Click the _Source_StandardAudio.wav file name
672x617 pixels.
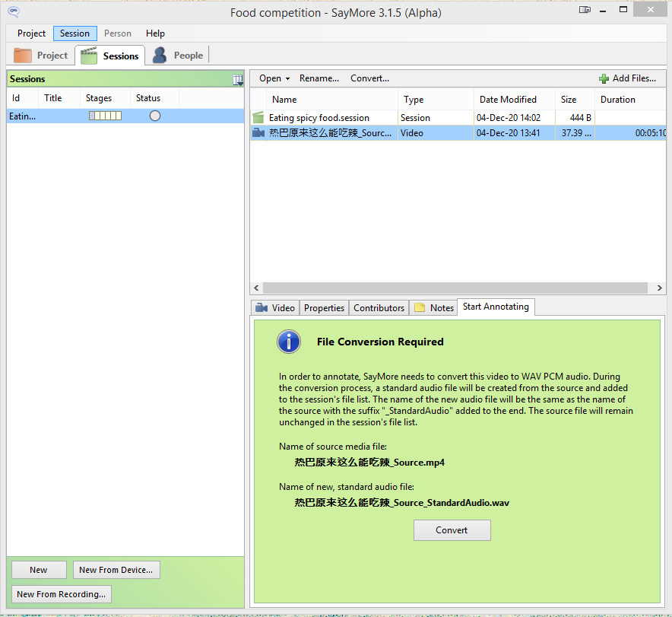[401, 503]
